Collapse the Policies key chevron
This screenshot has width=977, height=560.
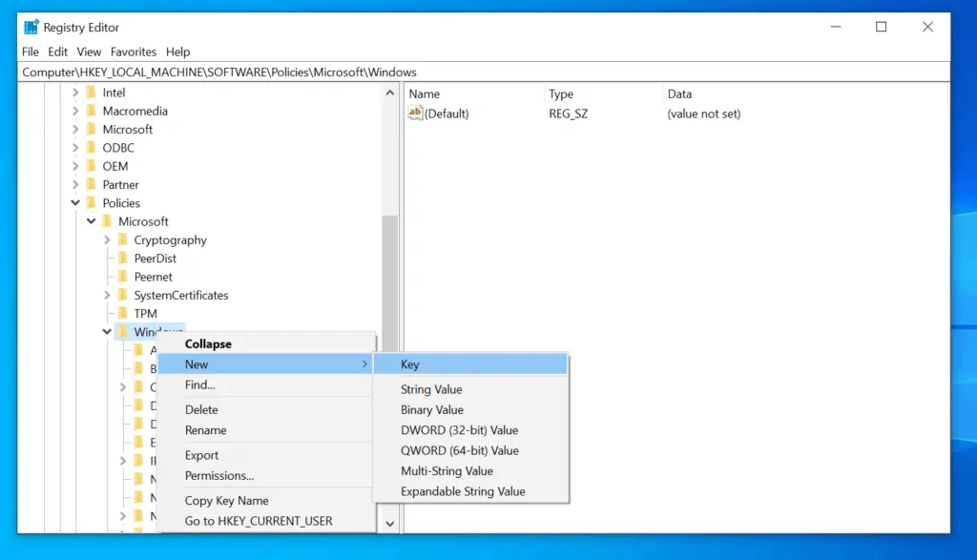tap(75, 202)
